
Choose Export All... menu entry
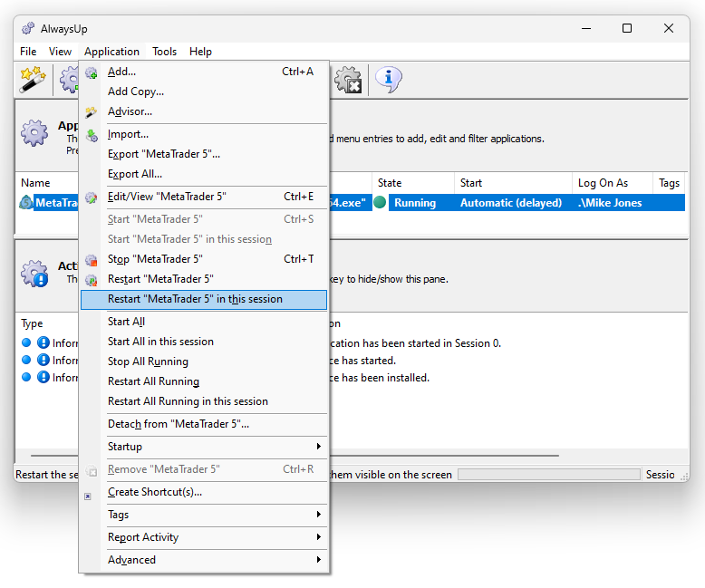coord(204,174)
